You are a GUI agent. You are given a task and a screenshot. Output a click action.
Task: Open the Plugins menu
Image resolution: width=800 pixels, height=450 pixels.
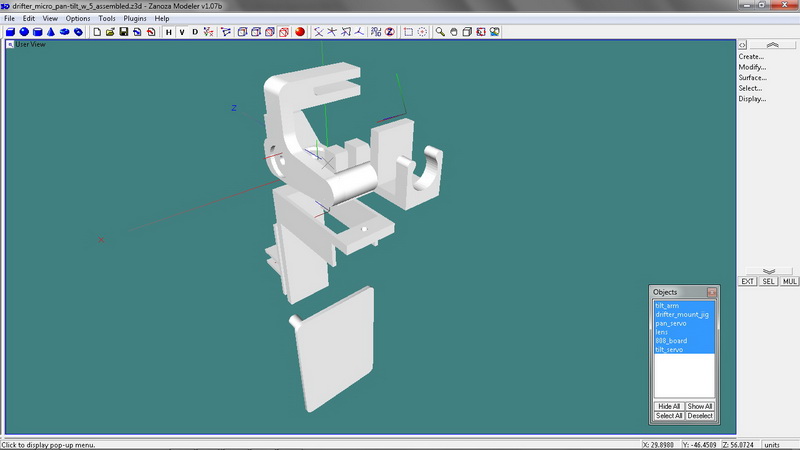(x=135, y=18)
